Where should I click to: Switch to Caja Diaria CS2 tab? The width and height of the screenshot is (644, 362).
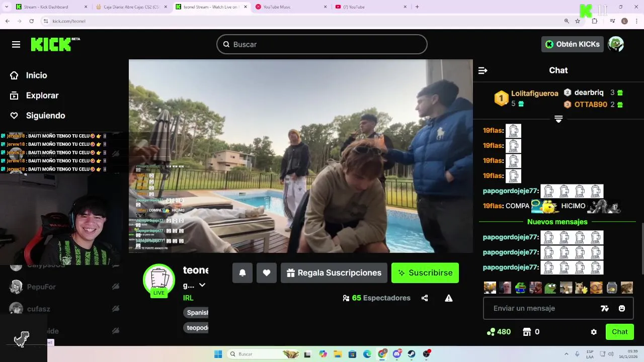[x=132, y=7]
